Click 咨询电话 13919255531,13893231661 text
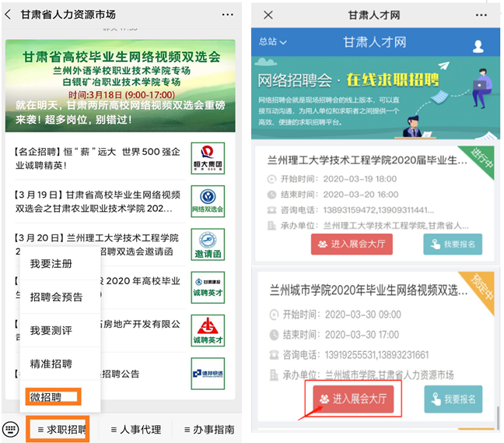Viewport: 504px width, 443px height. (355, 355)
